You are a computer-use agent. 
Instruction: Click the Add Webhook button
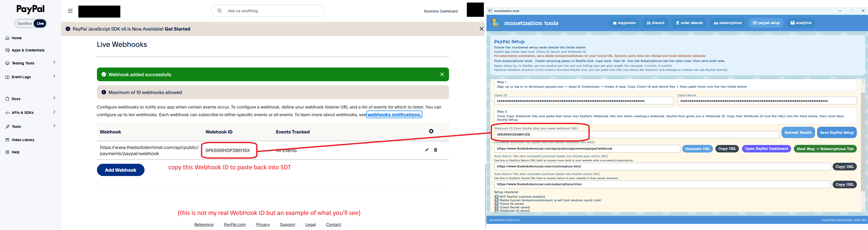121,170
